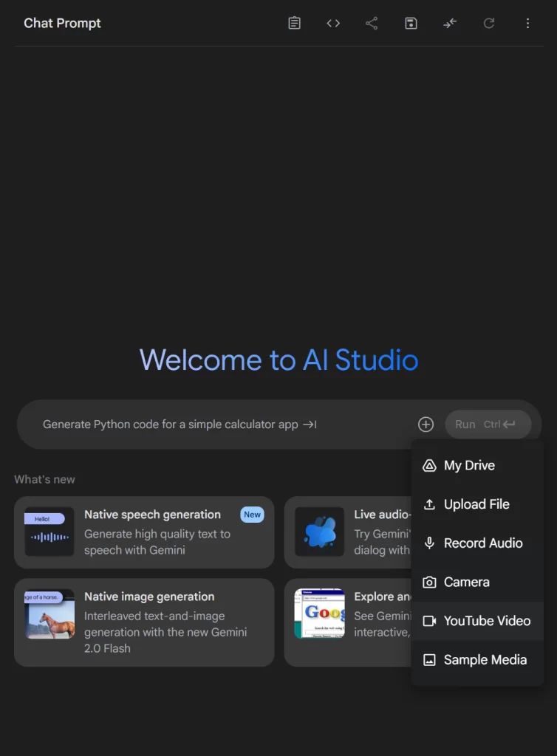Click the refresh chat icon
Image resolution: width=557 pixels, height=756 pixels.
click(x=488, y=23)
